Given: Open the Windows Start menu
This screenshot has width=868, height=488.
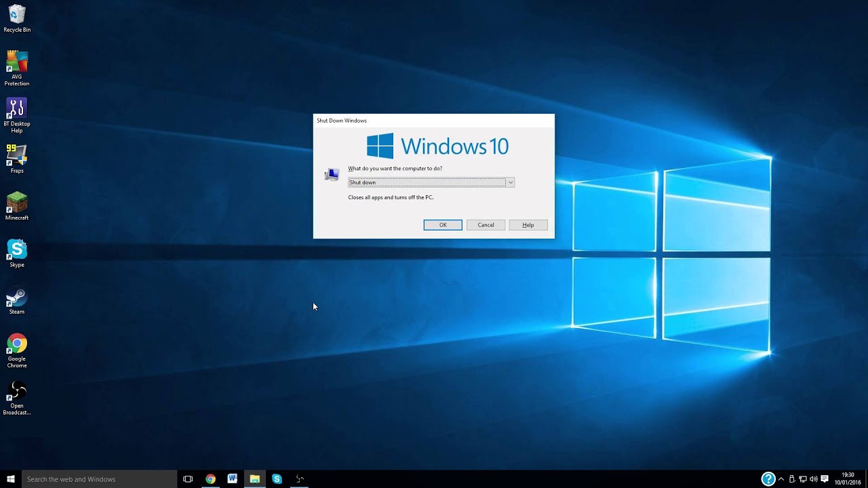Looking at the screenshot, I should (x=11, y=479).
